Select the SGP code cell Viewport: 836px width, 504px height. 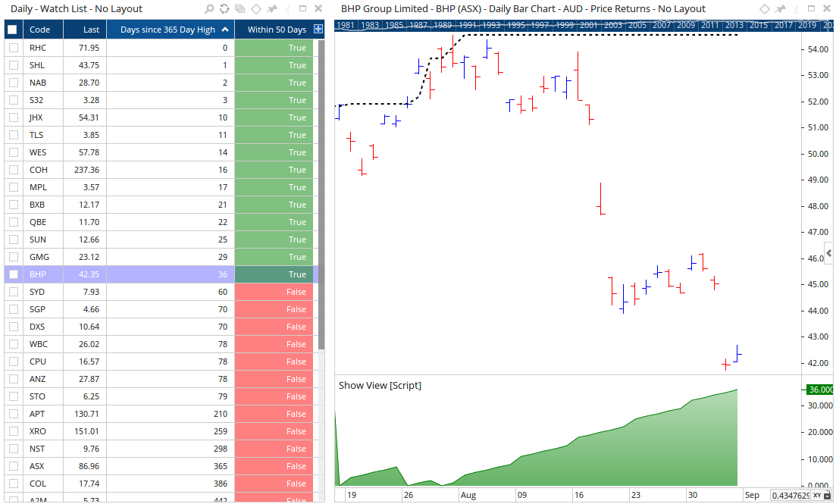tap(43, 308)
